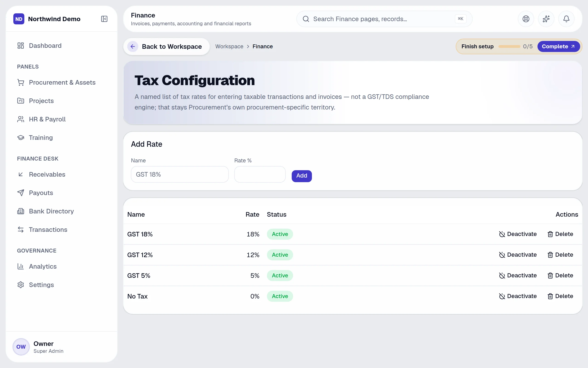Click the No Tax name cell
The image size is (588, 368).
point(137,296)
